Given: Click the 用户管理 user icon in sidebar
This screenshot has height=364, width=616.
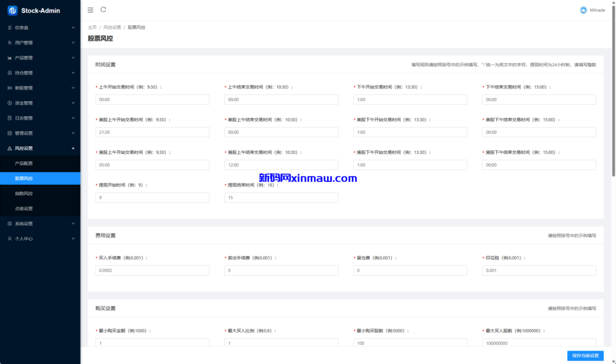Looking at the screenshot, I should [10, 43].
